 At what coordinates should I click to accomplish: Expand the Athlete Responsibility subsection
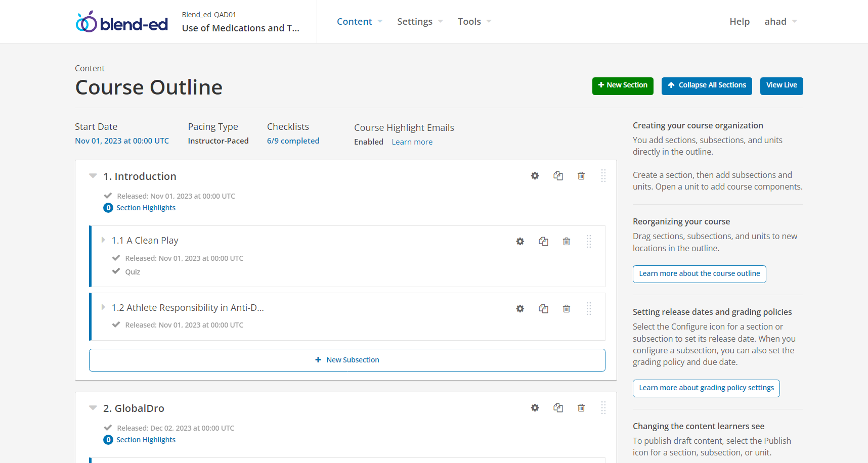(103, 307)
